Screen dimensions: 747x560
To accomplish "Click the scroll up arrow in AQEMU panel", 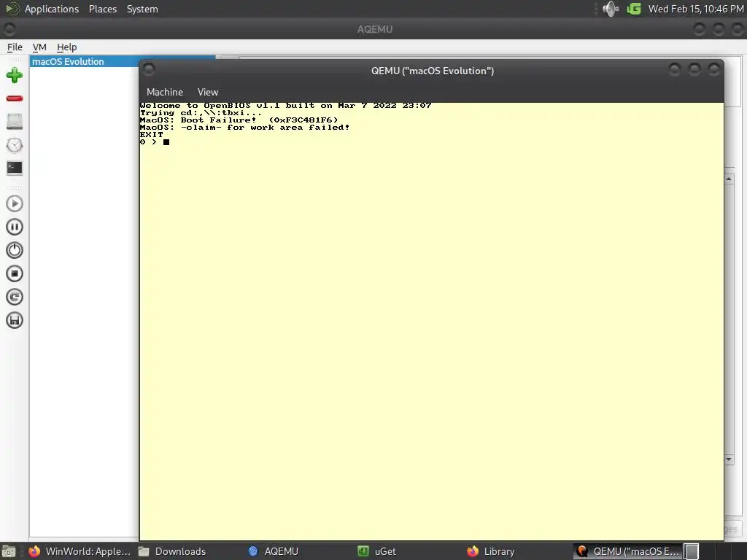I will [729, 179].
